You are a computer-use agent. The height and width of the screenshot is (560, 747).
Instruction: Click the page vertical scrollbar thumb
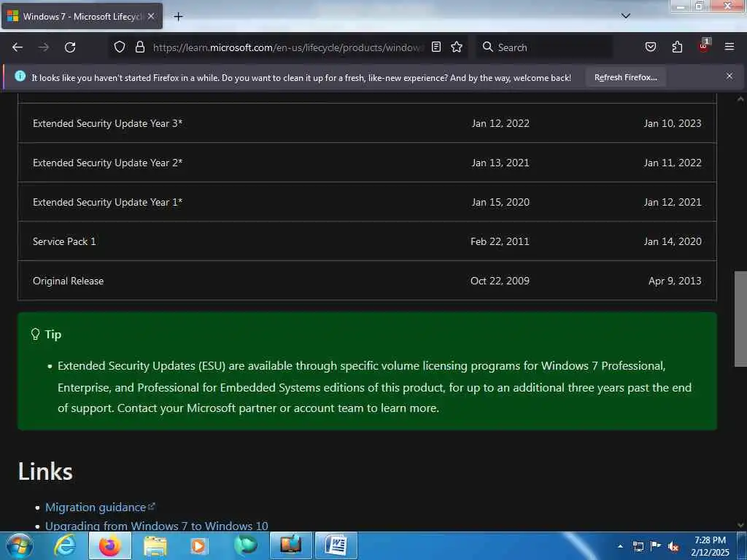tap(741, 319)
